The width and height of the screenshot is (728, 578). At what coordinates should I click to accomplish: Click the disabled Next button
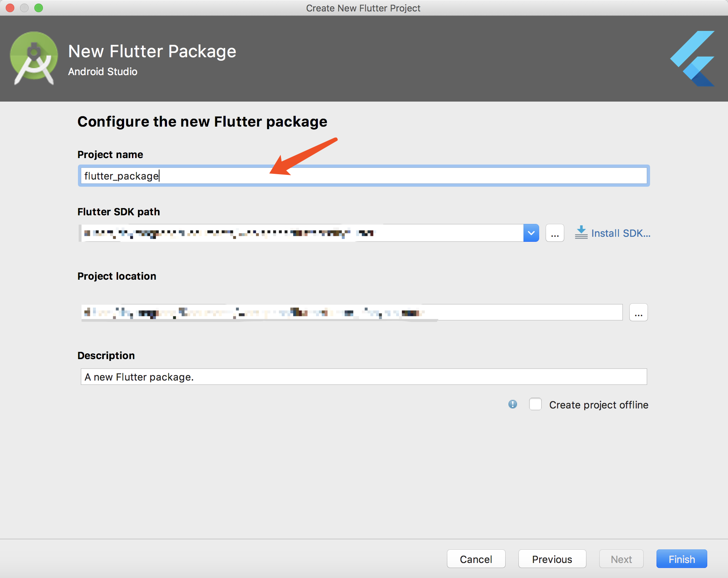pyautogui.click(x=621, y=559)
